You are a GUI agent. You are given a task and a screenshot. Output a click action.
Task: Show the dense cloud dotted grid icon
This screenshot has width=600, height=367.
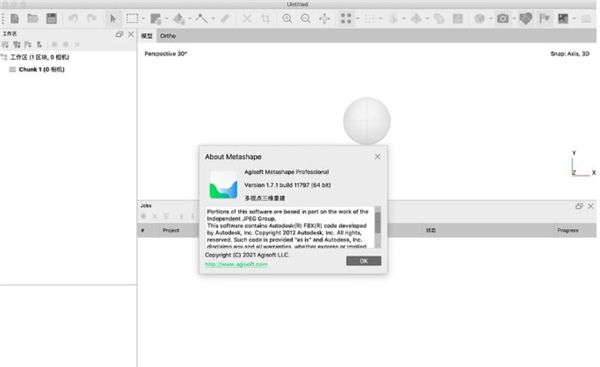369,18
